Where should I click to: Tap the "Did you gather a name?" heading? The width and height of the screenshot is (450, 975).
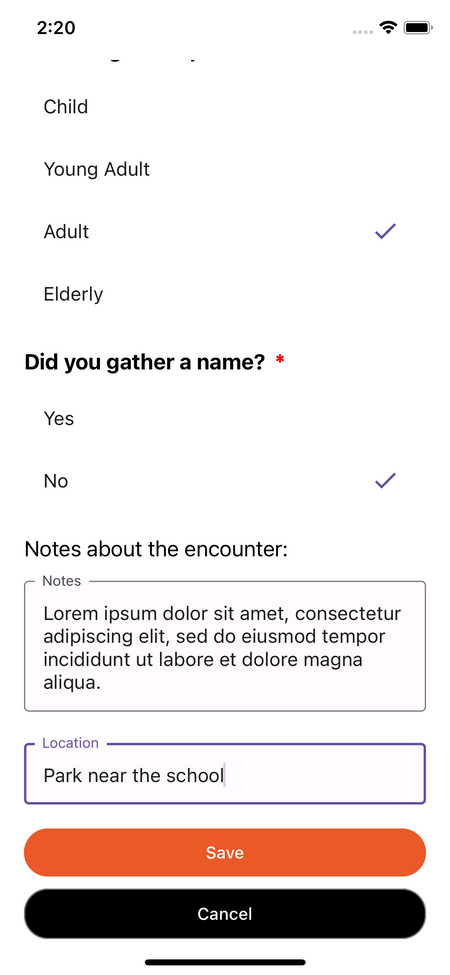click(145, 363)
